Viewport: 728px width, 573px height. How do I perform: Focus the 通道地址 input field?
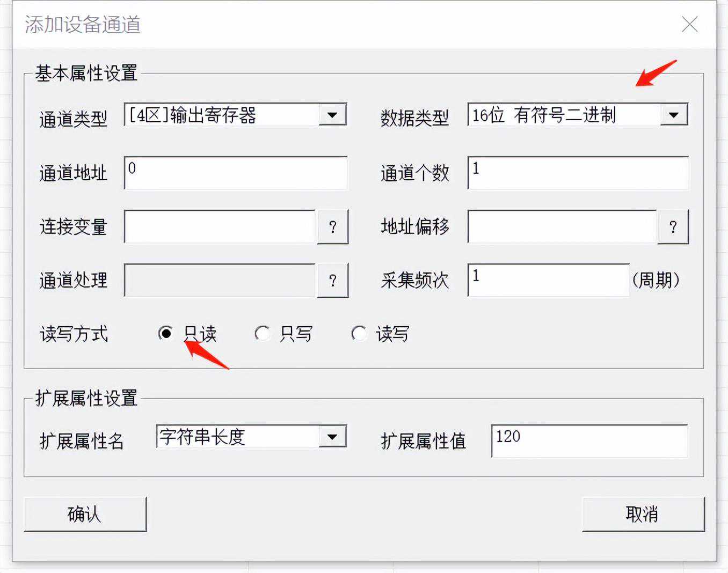[235, 173]
